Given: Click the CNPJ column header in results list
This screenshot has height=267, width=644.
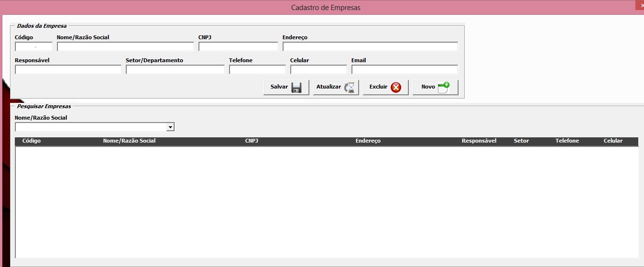Looking at the screenshot, I should coord(251,141).
